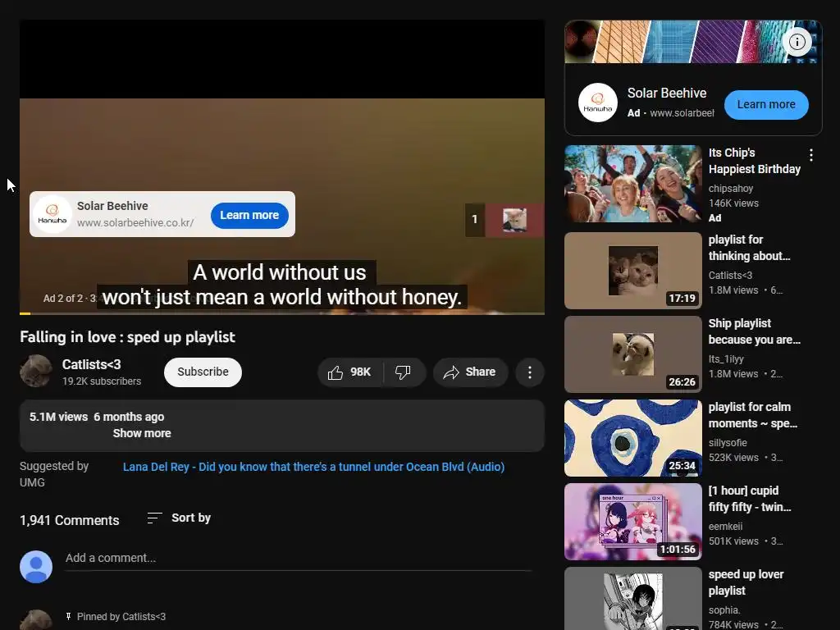The image size is (840, 630).
Task: Open the Catlists<3 channel avatar beside Subscribe
Action: [x=36, y=371]
